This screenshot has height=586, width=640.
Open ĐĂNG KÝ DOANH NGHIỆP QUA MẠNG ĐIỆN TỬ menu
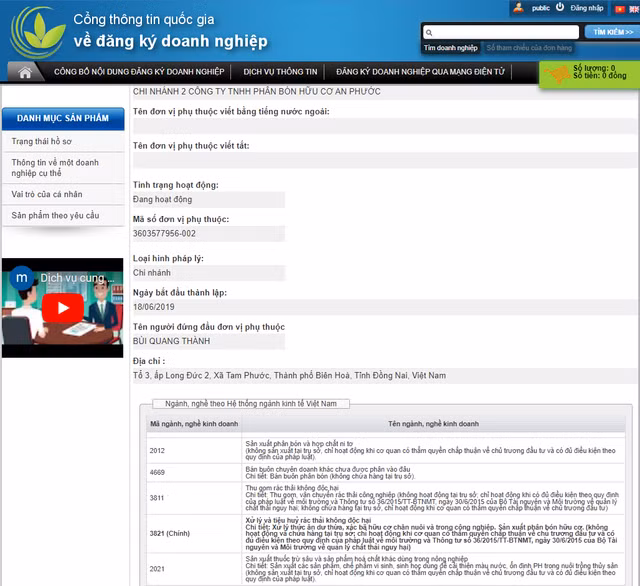[x=420, y=72]
